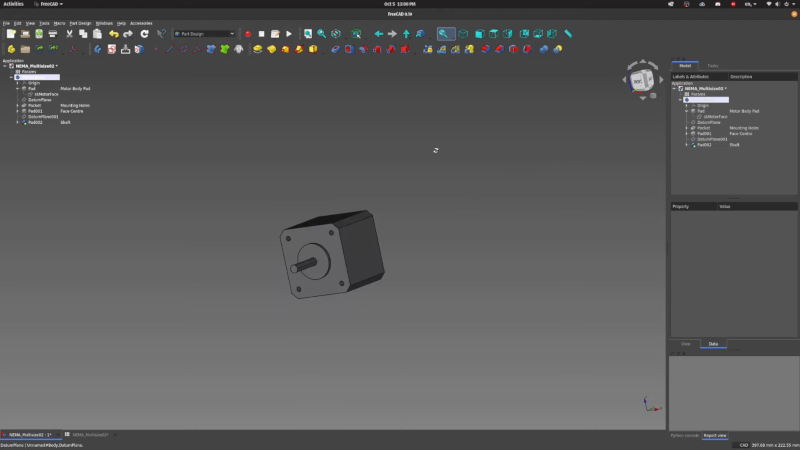
Task: Open the Activities overview
Action: [14, 4]
